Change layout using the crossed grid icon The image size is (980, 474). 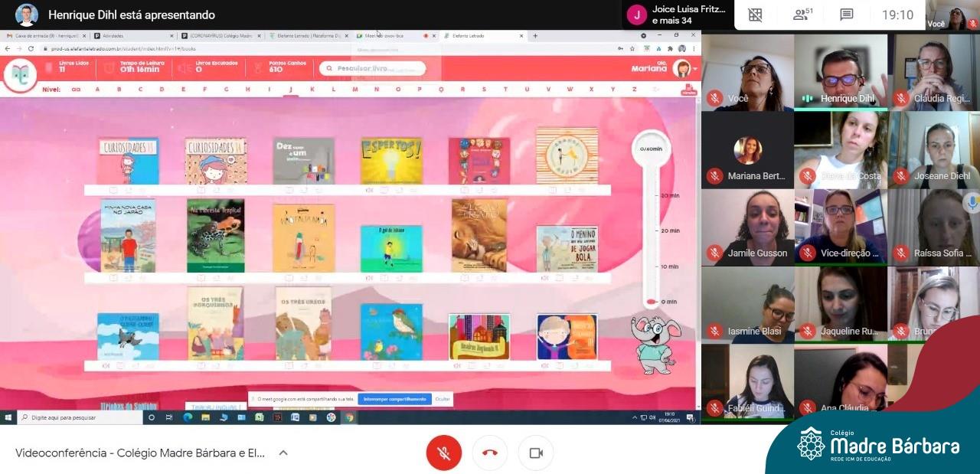pyautogui.click(x=756, y=15)
